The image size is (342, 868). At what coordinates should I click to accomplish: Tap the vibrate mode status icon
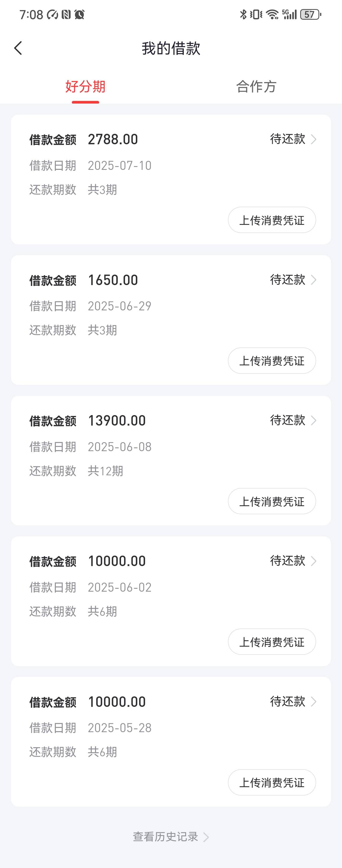256,15
